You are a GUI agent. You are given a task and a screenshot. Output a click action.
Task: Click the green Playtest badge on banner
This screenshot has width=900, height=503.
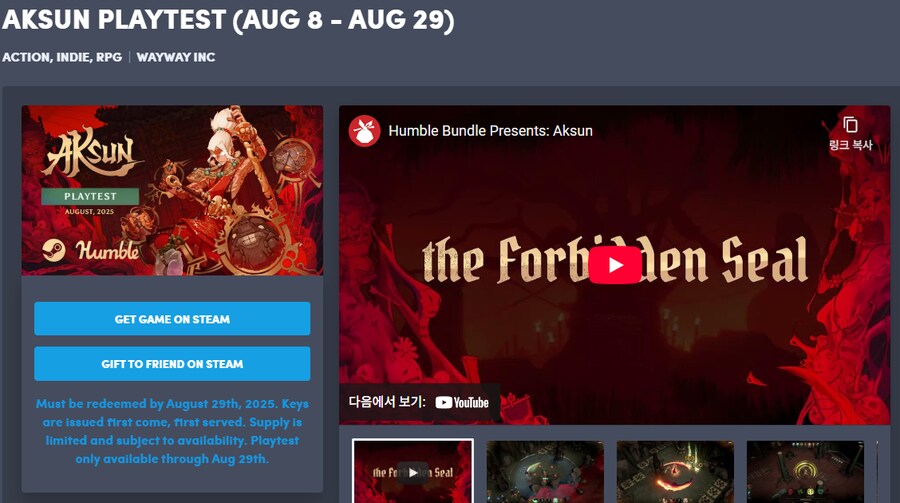(90, 196)
